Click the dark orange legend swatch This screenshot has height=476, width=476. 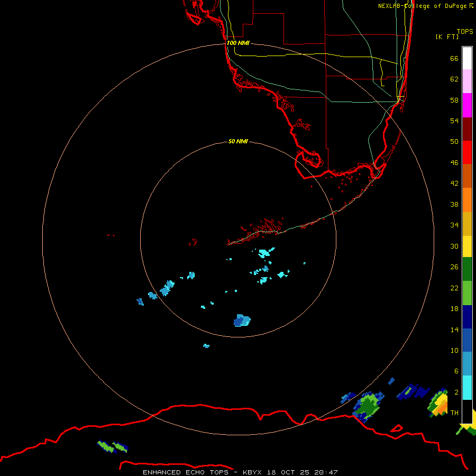(x=467, y=176)
